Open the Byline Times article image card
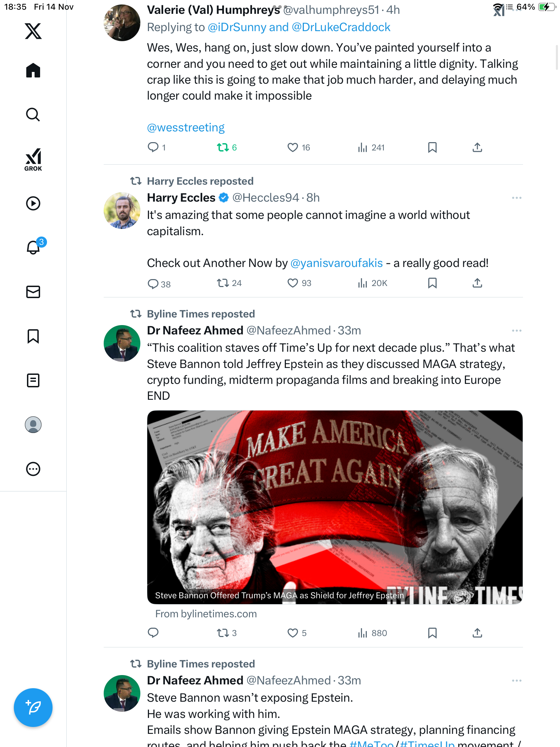The width and height of the screenshot is (560, 747). 335,507
